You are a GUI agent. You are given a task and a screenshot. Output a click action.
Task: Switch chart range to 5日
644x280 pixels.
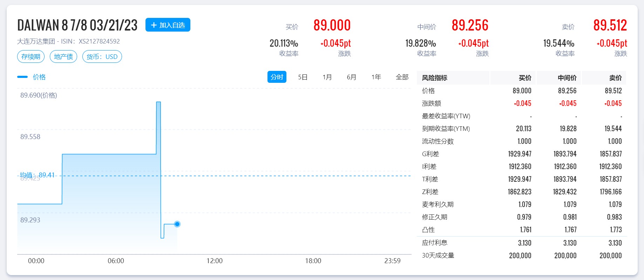[303, 77]
